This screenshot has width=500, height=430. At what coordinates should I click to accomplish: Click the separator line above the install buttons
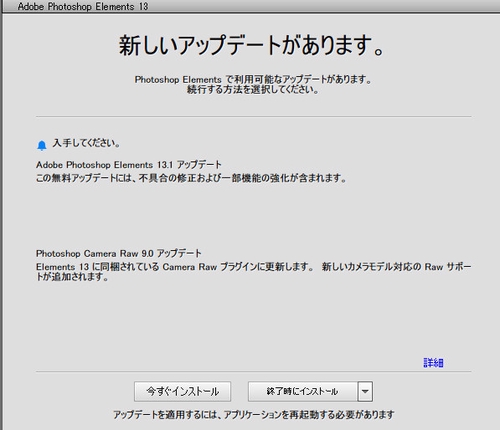coord(254,371)
